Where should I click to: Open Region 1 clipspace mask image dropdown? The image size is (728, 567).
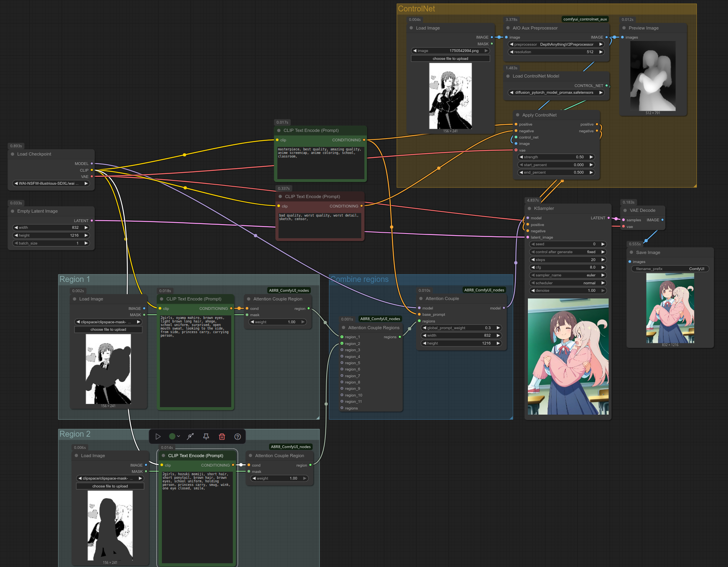pos(108,322)
